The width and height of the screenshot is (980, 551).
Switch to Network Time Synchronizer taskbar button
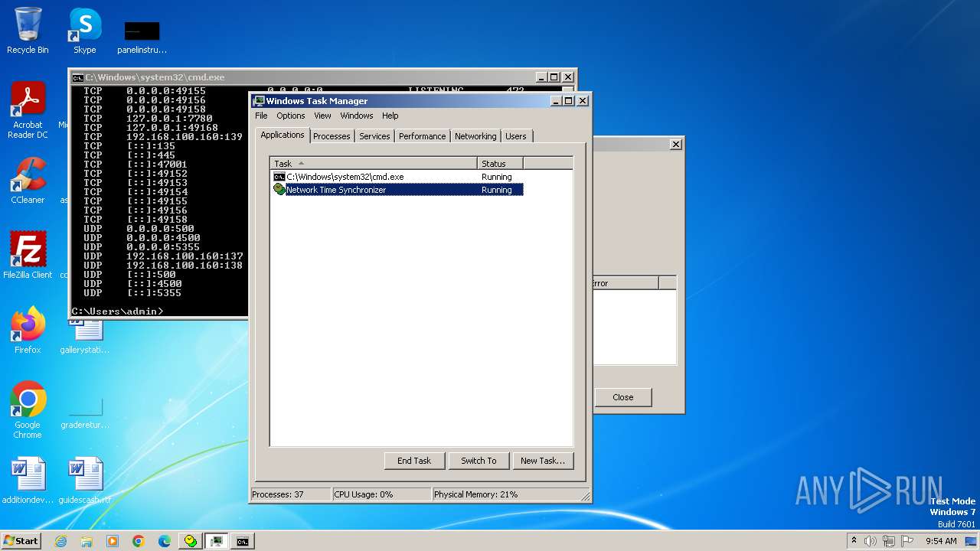click(191, 541)
